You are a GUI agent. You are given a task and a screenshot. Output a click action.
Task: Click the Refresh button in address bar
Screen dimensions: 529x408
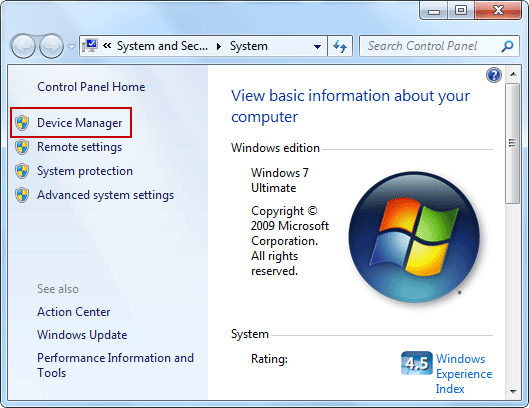pyautogui.click(x=340, y=46)
